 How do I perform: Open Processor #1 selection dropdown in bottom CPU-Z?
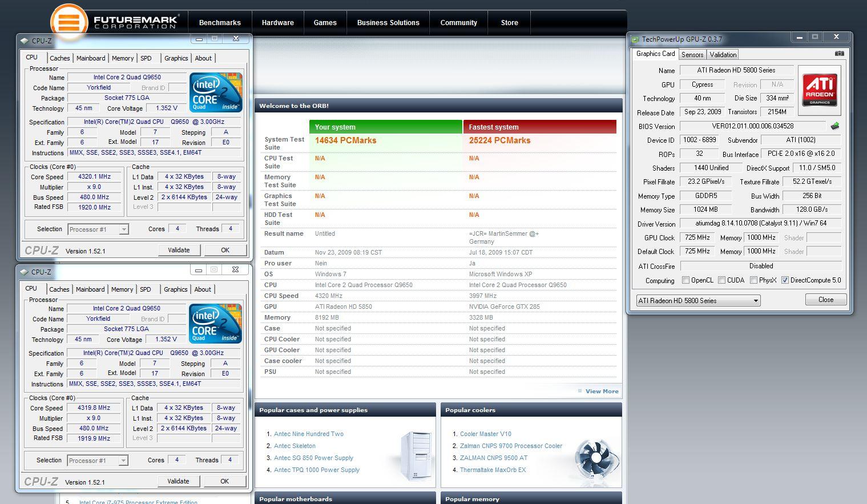(98, 461)
